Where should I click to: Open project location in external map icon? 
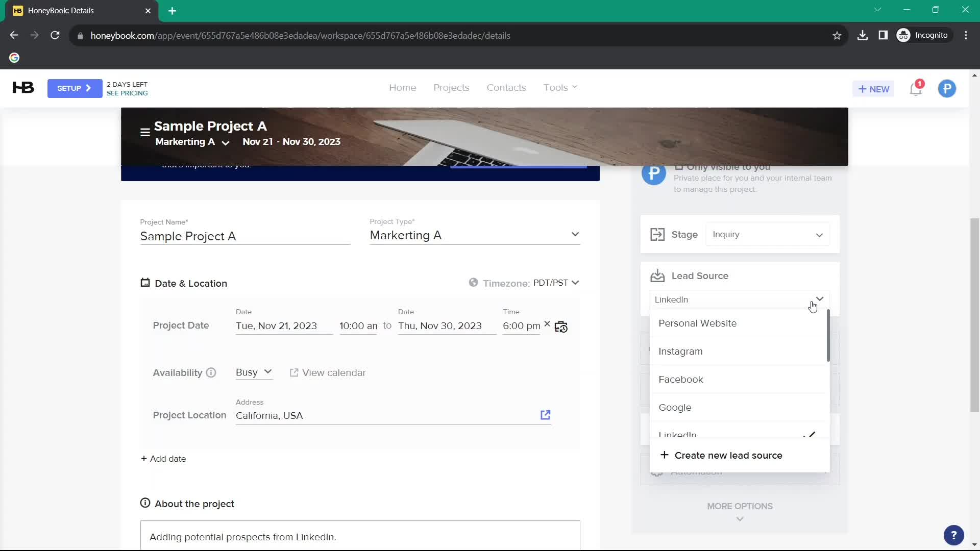[x=545, y=415]
